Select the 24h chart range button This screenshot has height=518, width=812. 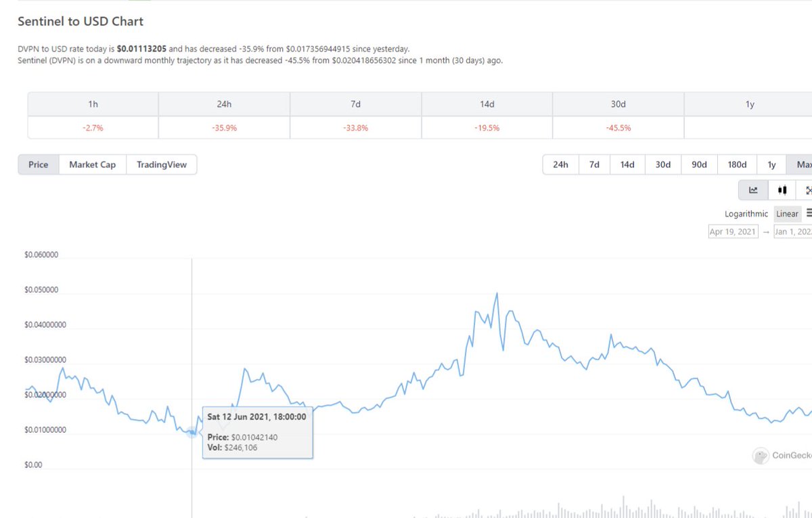[x=560, y=165]
